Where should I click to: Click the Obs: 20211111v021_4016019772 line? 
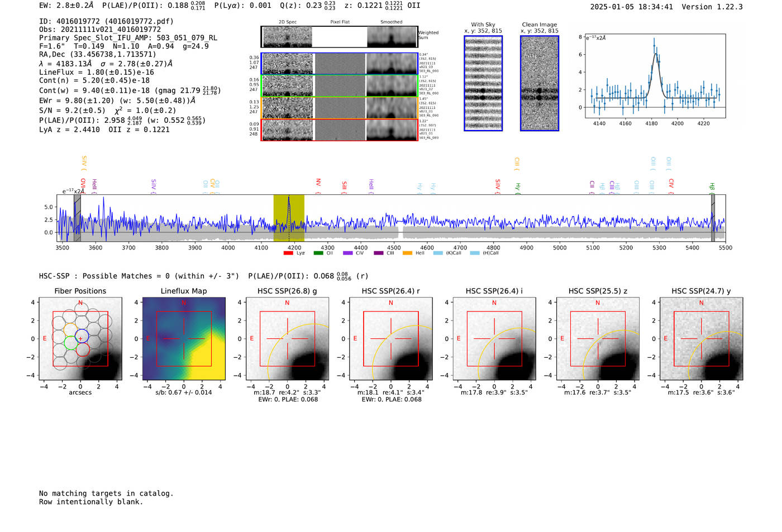click(x=100, y=29)
